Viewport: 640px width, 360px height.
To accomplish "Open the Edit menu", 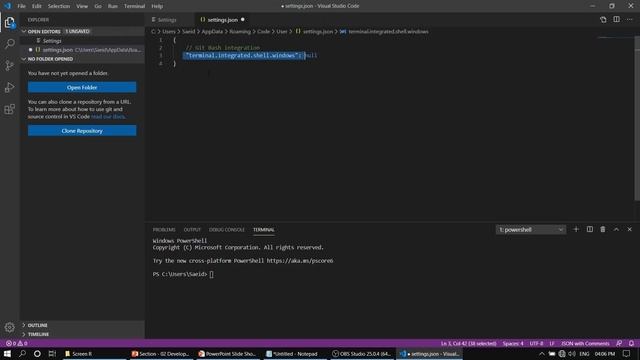I will [37, 6].
